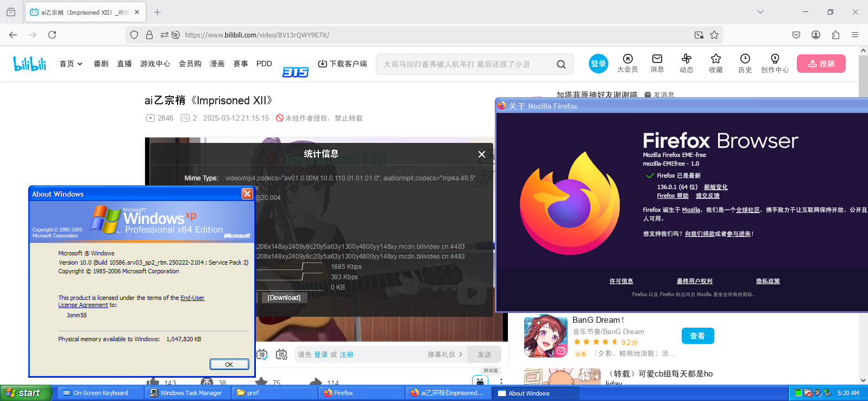Open 大会员 icon in Bilibili header
The image size is (868, 401).
(x=627, y=59)
